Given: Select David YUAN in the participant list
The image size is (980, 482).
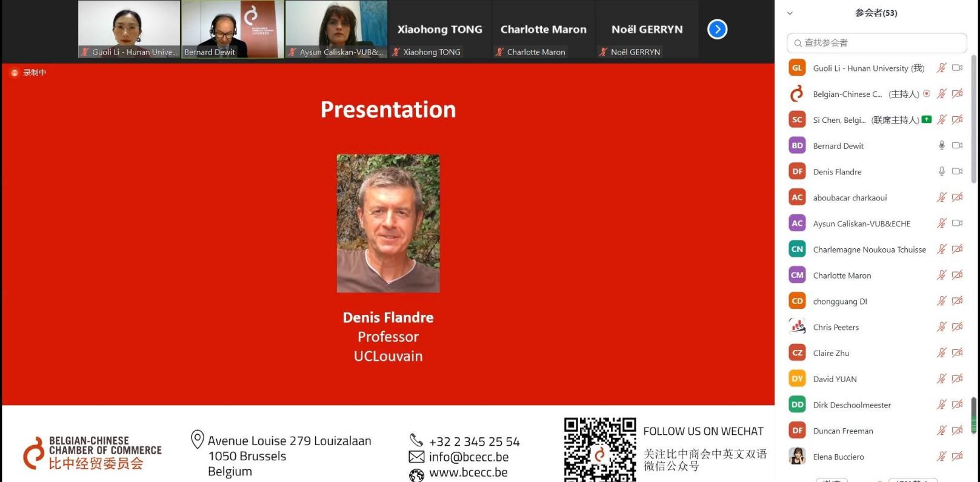Looking at the screenshot, I should 835,379.
